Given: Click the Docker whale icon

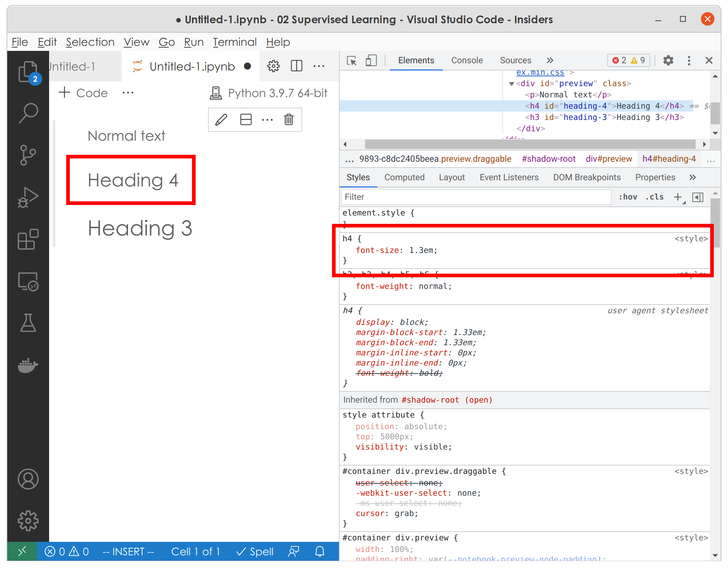Looking at the screenshot, I should [28, 366].
